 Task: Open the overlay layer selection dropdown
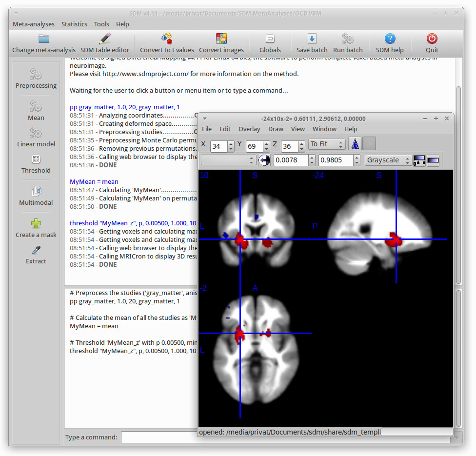click(229, 159)
